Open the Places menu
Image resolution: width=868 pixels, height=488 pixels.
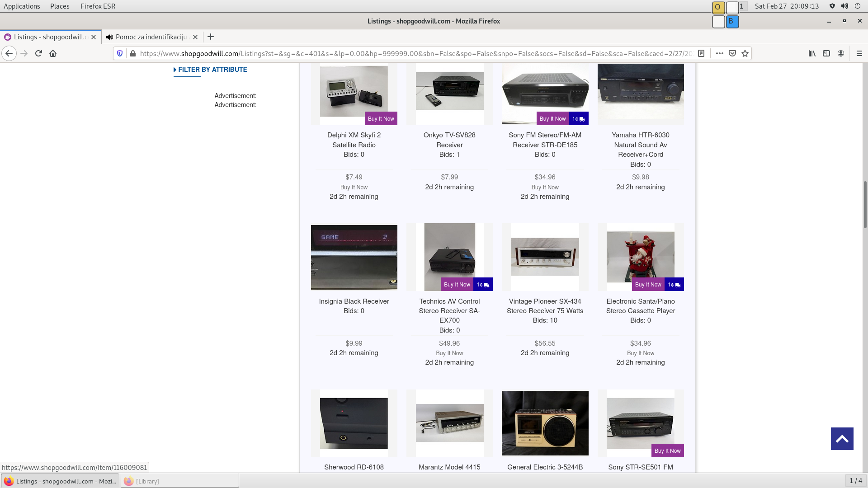(x=60, y=6)
